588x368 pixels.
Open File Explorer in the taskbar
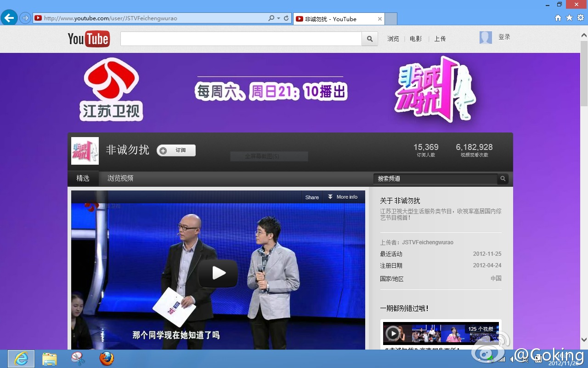49,359
